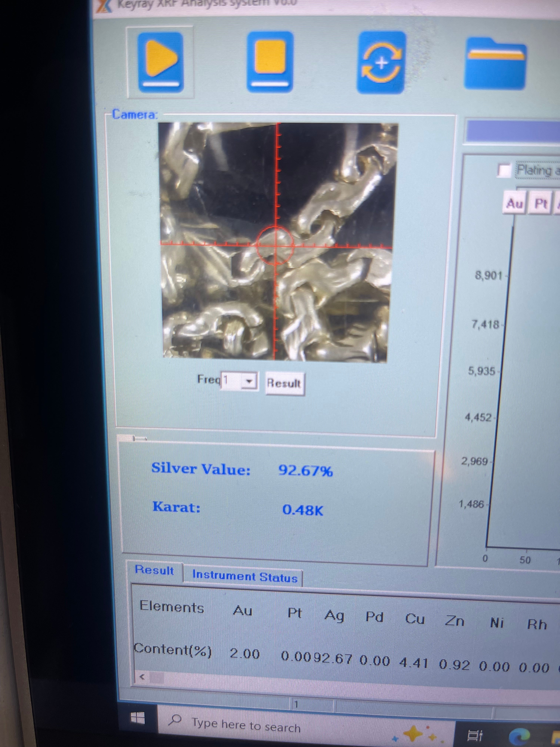Viewport: 560px width, 747px height.
Task: Open the Freq dropdown arrow
Action: (249, 381)
